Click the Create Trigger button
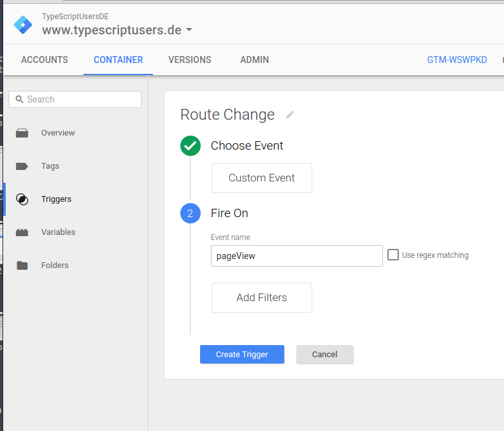 point(242,354)
